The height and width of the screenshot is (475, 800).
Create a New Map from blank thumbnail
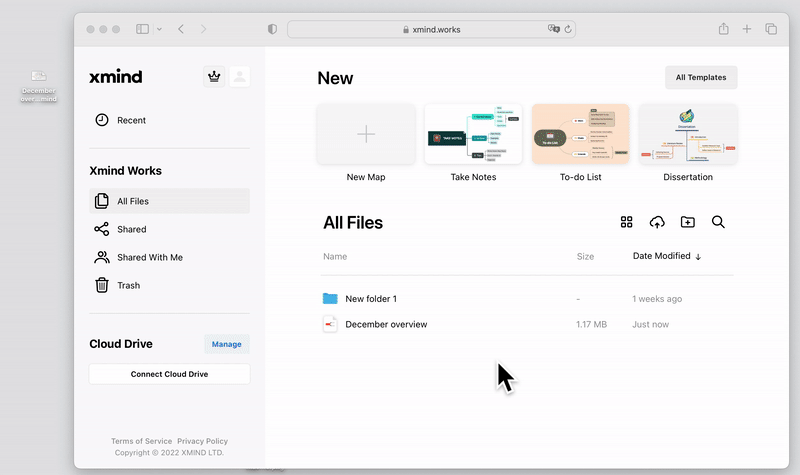coord(366,134)
